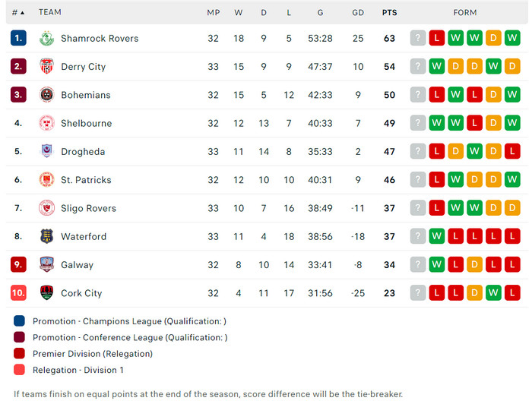Click the Waterford club crest
Image resolution: width=532 pixels, height=404 pixels.
click(x=46, y=236)
